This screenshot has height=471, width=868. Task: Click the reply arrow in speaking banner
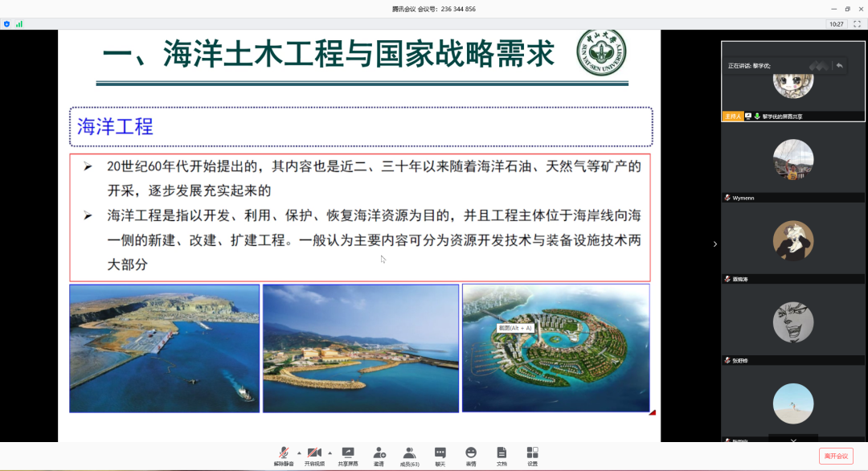pos(839,65)
